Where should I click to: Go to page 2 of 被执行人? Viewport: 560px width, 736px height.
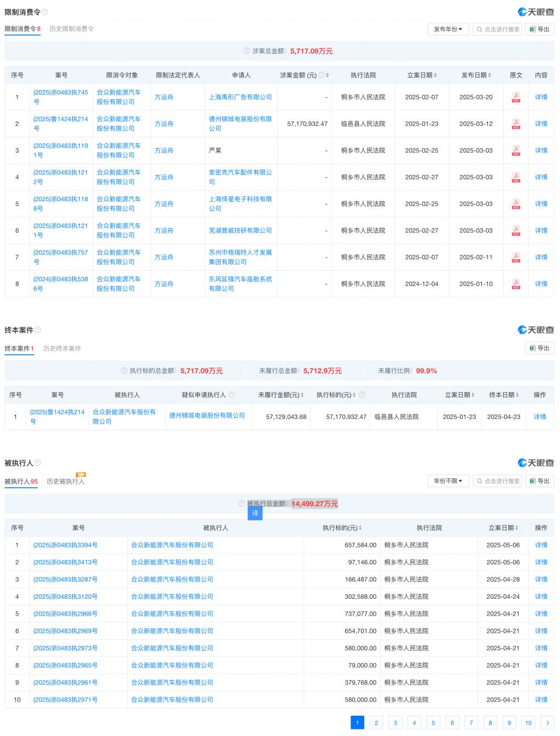click(x=376, y=722)
